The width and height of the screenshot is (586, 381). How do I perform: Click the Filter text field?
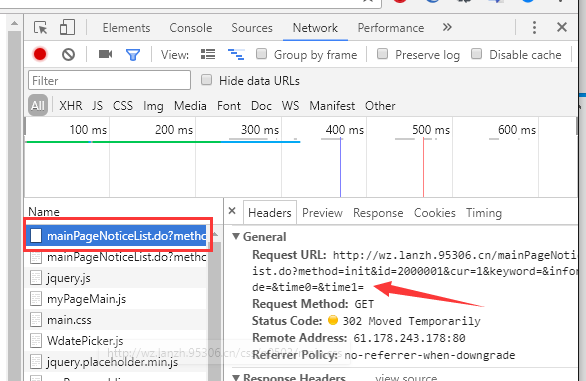coord(110,80)
